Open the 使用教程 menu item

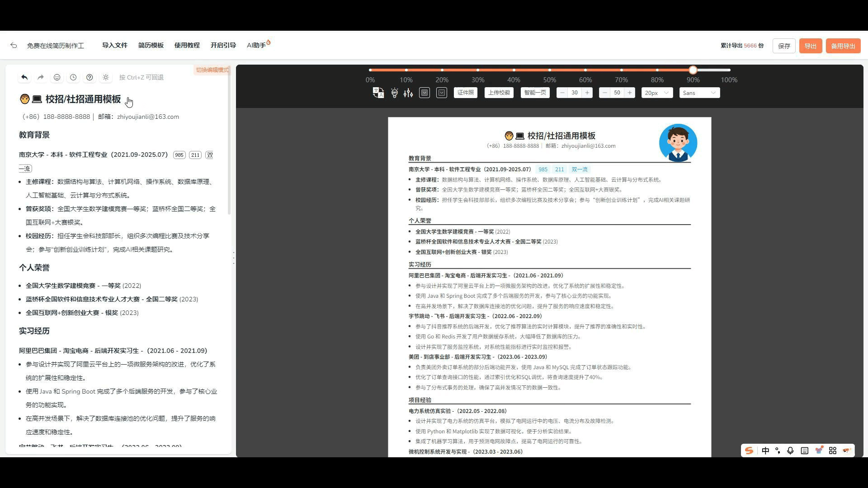click(187, 46)
